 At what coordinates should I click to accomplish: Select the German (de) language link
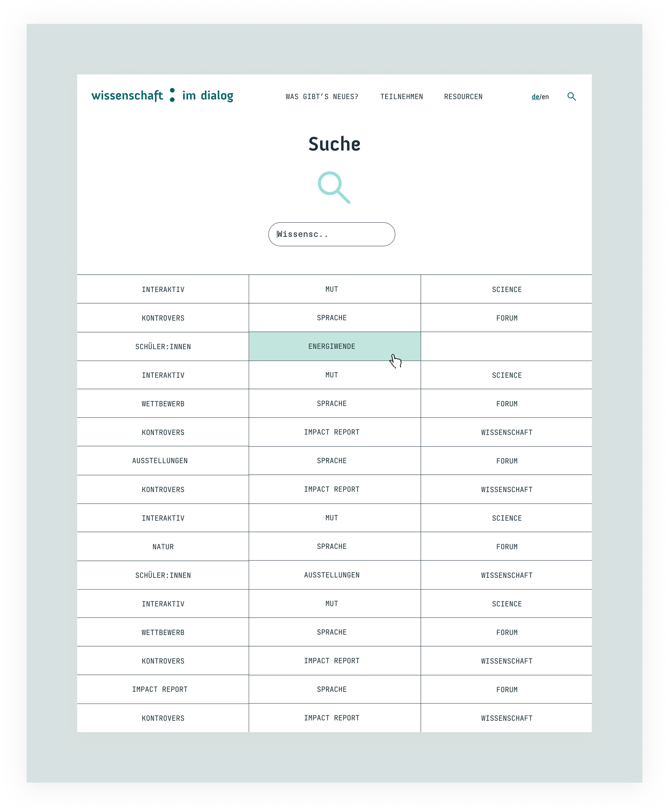coord(535,97)
